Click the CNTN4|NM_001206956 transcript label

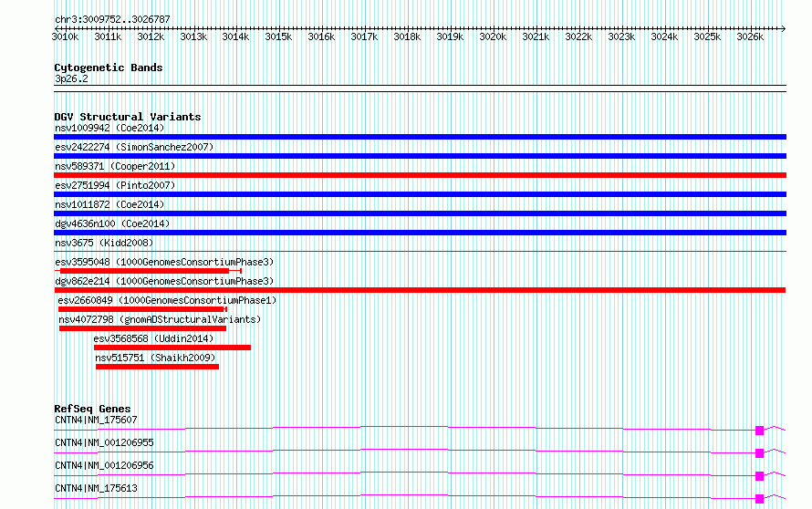104,465
